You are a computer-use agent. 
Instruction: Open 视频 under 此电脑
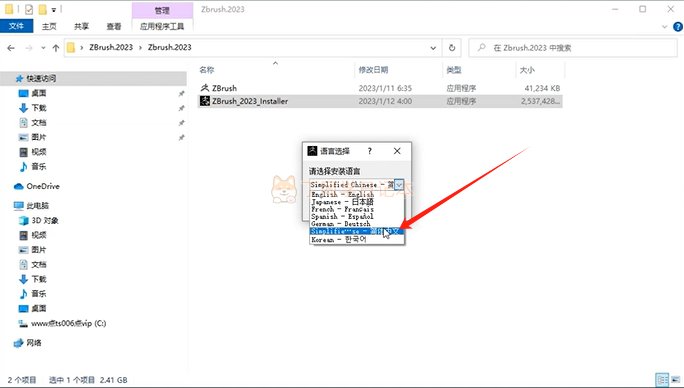[38, 235]
